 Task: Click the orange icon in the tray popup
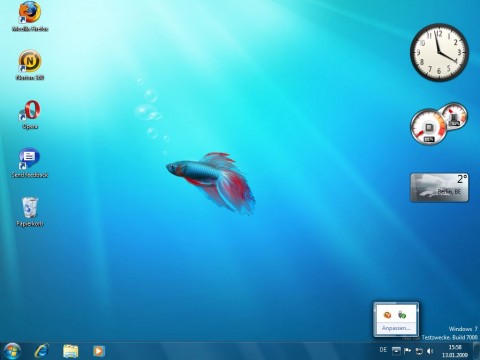(x=387, y=315)
